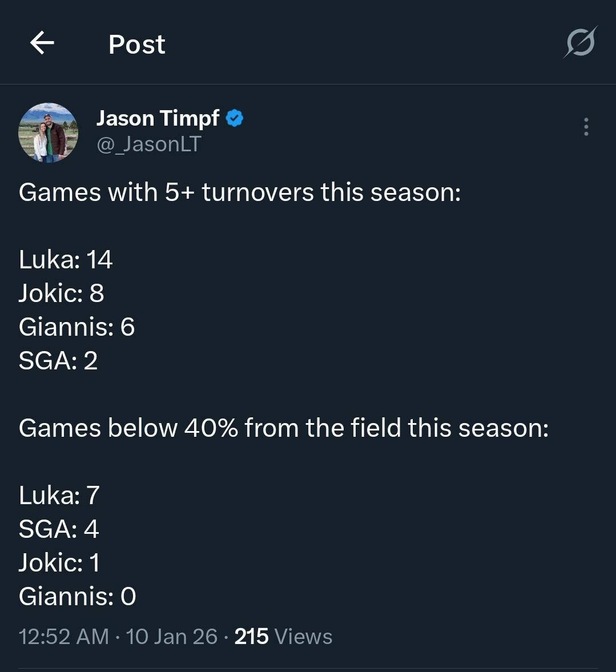This screenshot has height=672, width=616.
Task: Click the "Jokic: 8" line
Action: [x=62, y=293]
